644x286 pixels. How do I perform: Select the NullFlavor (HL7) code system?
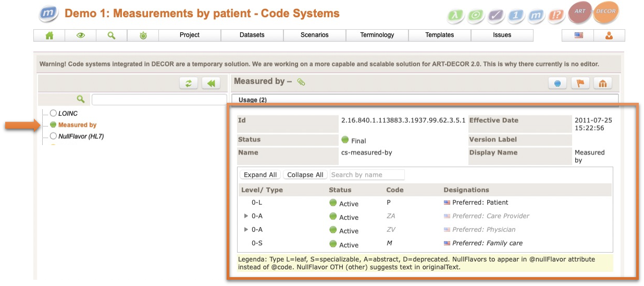pyautogui.click(x=81, y=136)
